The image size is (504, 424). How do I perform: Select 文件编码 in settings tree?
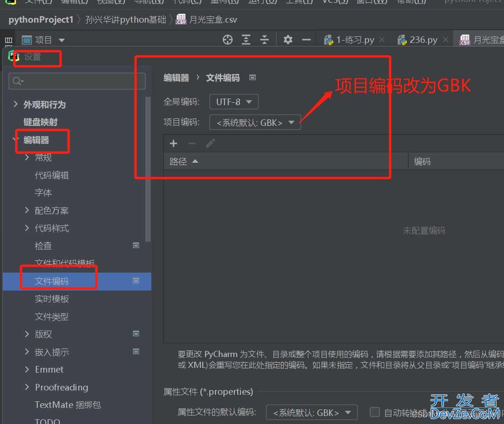tap(77, 281)
